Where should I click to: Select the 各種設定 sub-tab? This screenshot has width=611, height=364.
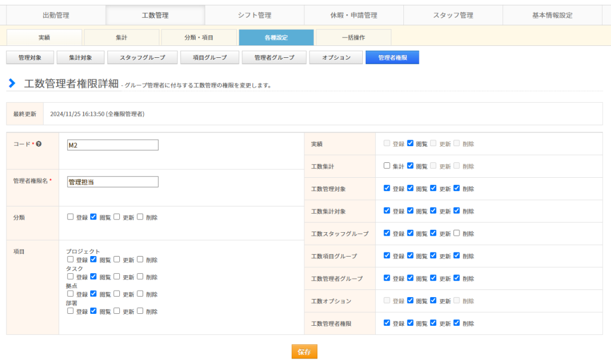276,38
